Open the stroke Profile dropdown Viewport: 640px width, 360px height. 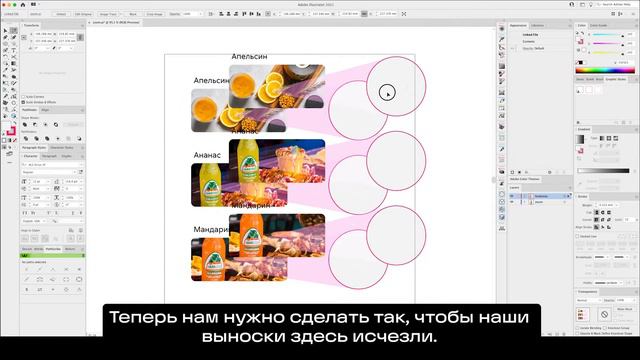tap(609, 282)
